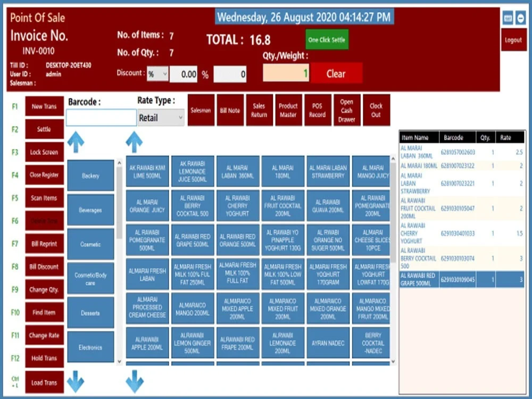The width and height of the screenshot is (532, 399).
Task: Add AK RAWABI KIWI LIME 500ML product
Action: click(147, 171)
